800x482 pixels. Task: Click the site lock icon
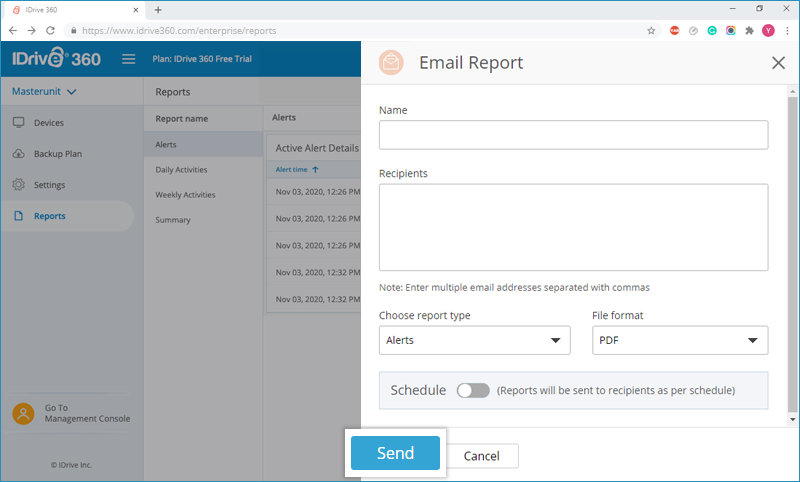click(x=73, y=31)
